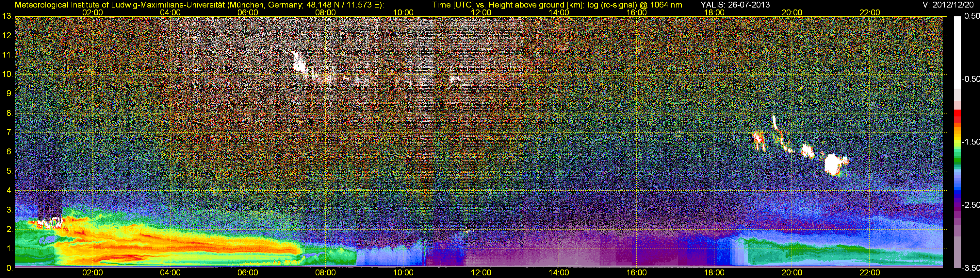Select the 08:00 label on the bottom time axis
This screenshot has width=980, height=278.
tap(326, 273)
